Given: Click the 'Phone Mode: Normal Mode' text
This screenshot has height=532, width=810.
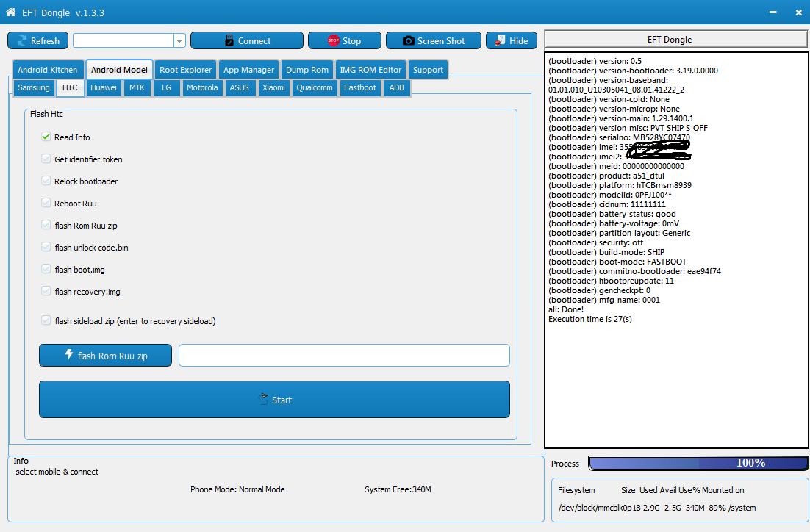Looking at the screenshot, I should 237,489.
